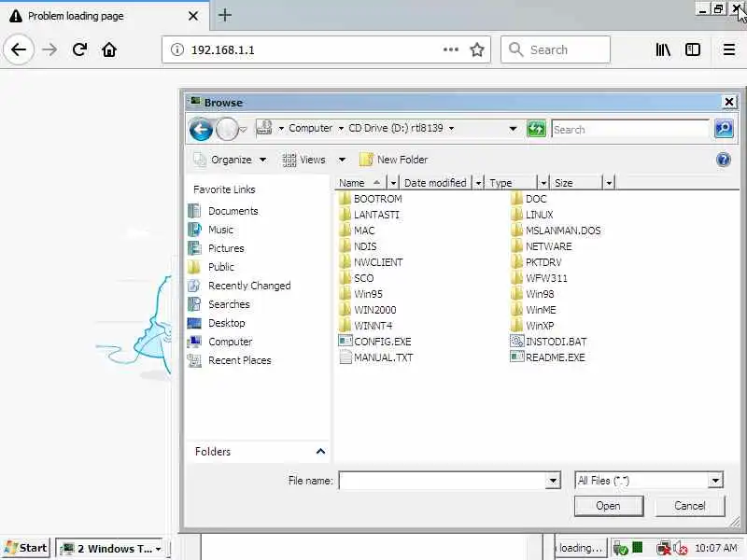Viewport: 747px width, 560px height.
Task: Select the WinME folder
Action: pos(533,310)
